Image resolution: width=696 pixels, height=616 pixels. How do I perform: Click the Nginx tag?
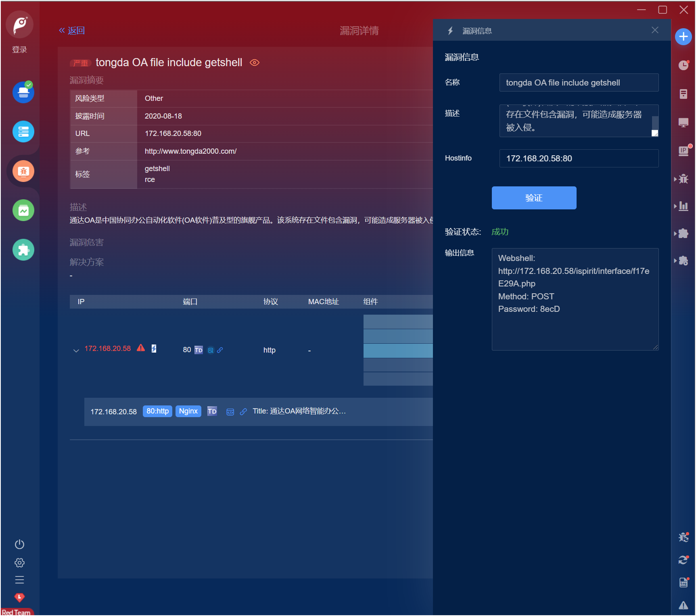pos(188,411)
